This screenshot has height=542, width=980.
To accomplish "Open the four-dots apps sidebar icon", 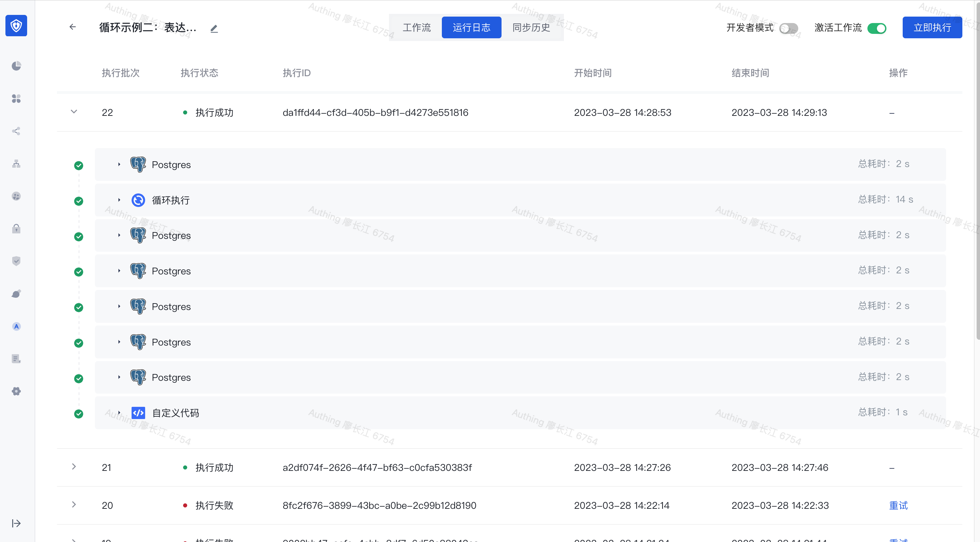I will pos(16,99).
